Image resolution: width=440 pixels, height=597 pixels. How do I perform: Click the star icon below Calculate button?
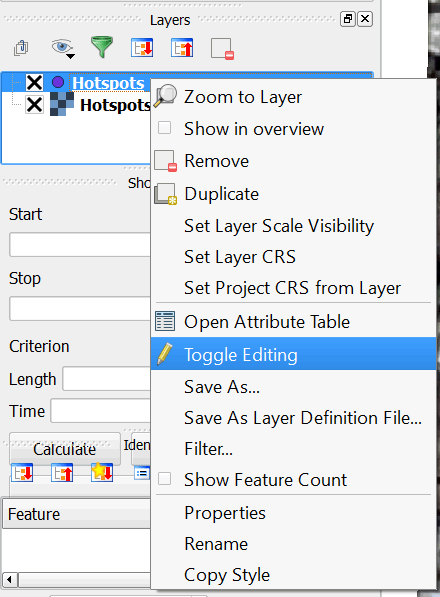tap(102, 472)
